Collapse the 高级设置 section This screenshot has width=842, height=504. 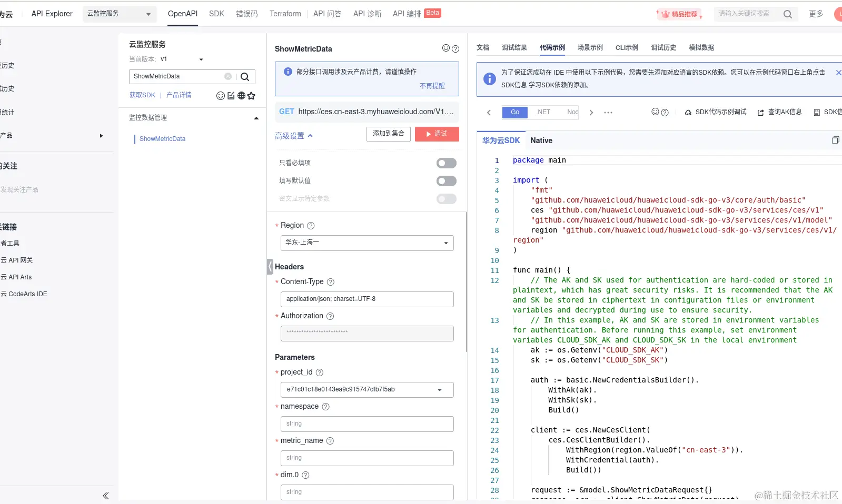tap(294, 136)
